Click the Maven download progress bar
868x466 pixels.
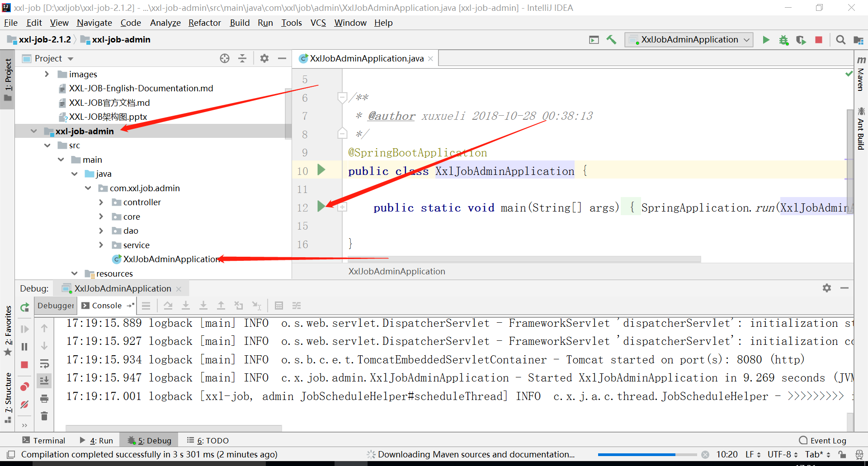[647, 455]
